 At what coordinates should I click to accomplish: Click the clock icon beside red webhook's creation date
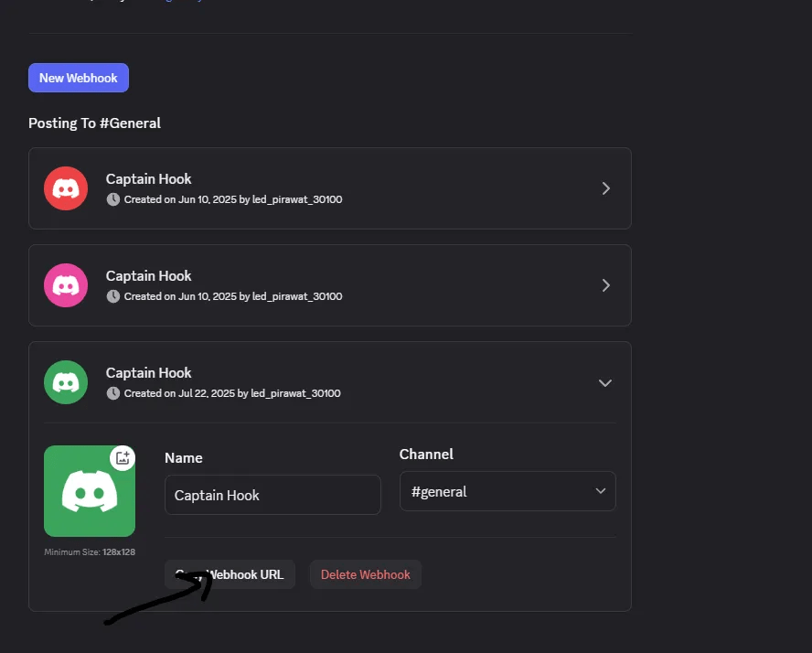tap(113, 199)
